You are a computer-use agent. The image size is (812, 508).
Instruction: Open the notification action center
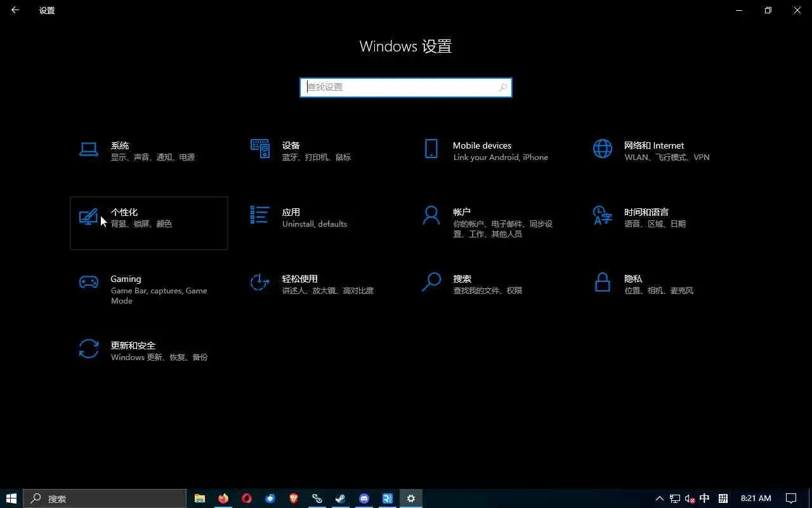[791, 498]
